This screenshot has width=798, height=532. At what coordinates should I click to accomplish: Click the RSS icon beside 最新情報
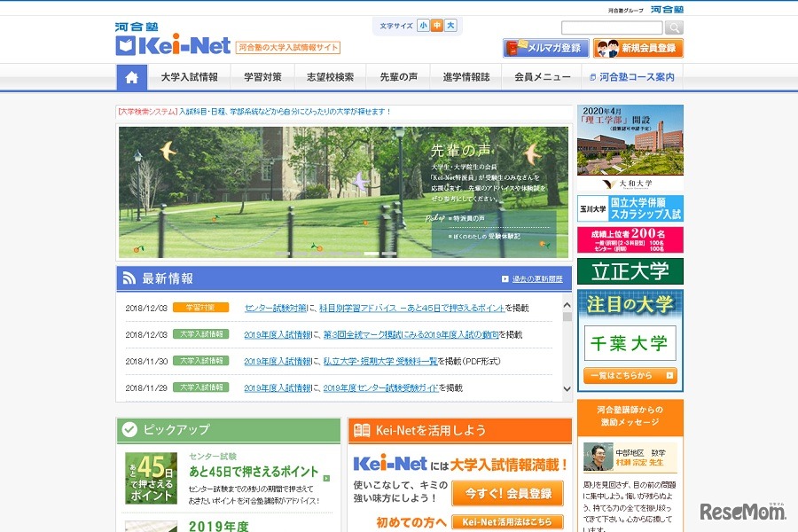(x=129, y=278)
